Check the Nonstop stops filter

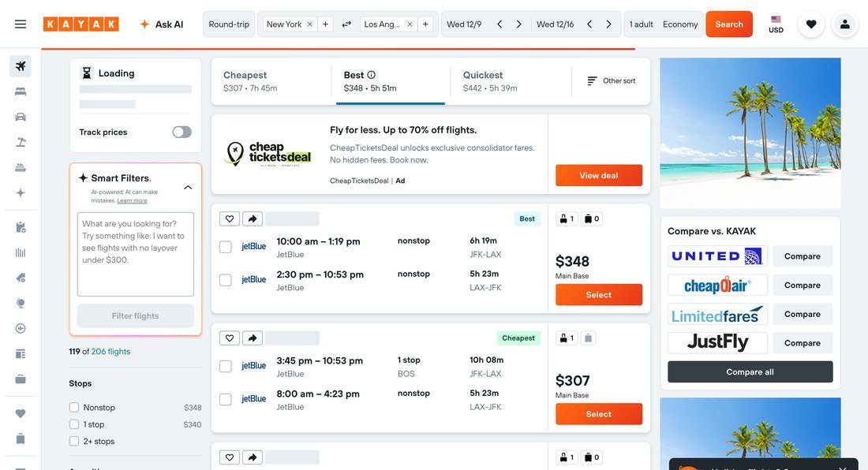click(x=73, y=408)
